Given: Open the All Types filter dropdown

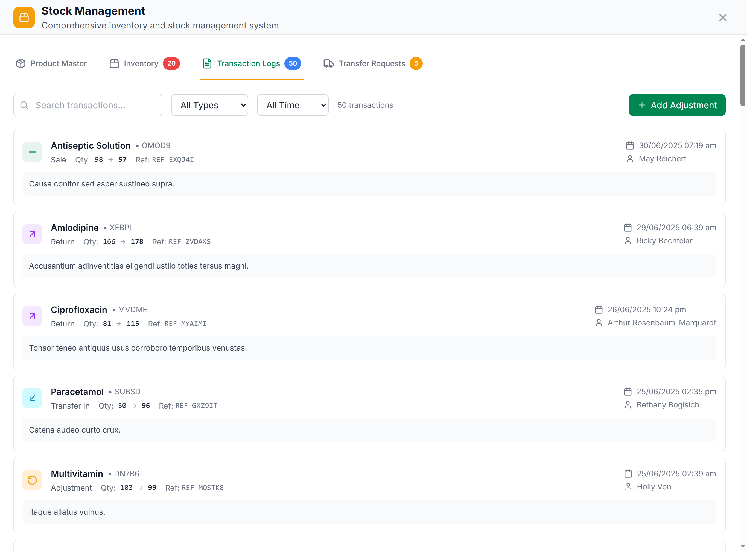Looking at the screenshot, I should tap(209, 105).
